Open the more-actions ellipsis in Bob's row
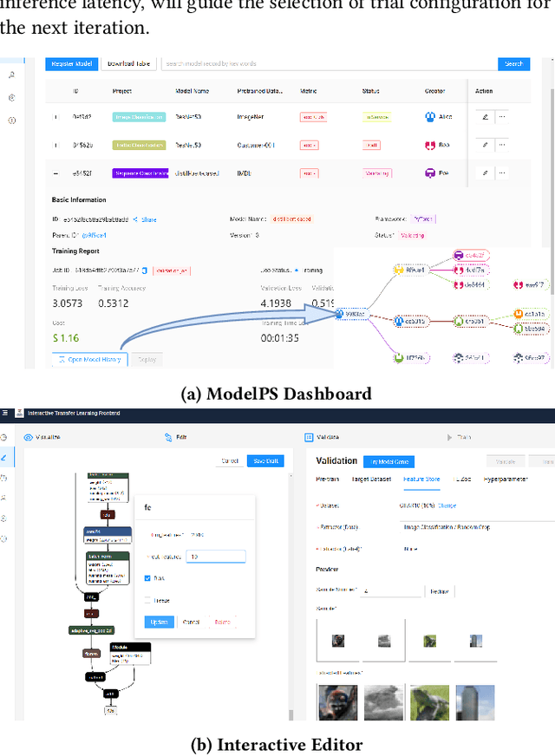555x756 pixels. pyautogui.click(x=501, y=145)
